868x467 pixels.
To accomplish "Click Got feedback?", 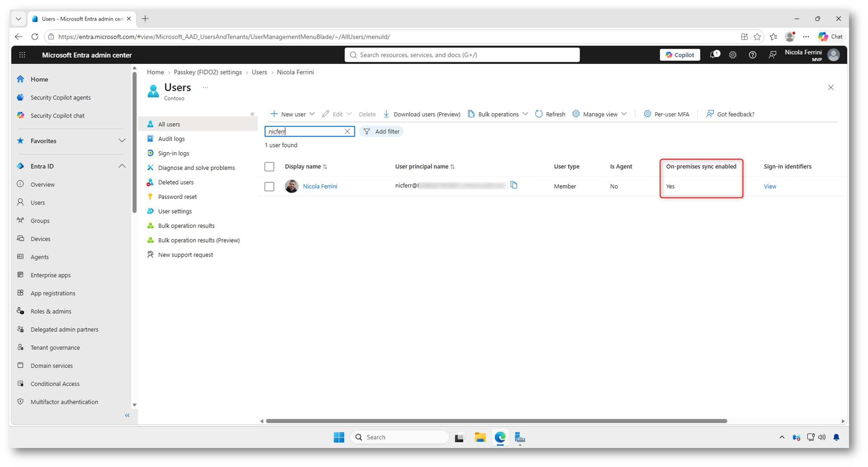I will (x=731, y=114).
